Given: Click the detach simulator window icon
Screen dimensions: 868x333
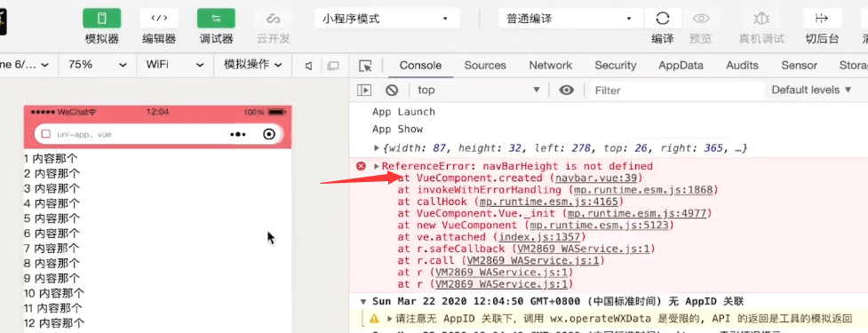Looking at the screenshot, I should (x=332, y=66).
